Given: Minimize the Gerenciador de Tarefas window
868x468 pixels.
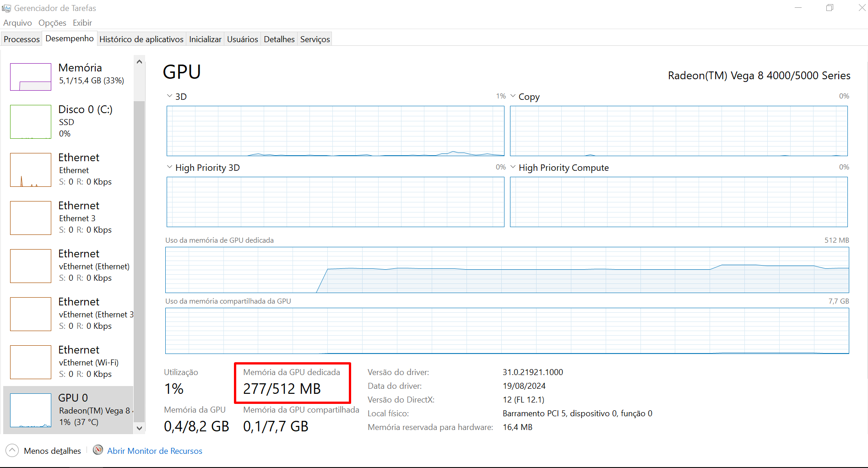Looking at the screenshot, I should point(798,8).
